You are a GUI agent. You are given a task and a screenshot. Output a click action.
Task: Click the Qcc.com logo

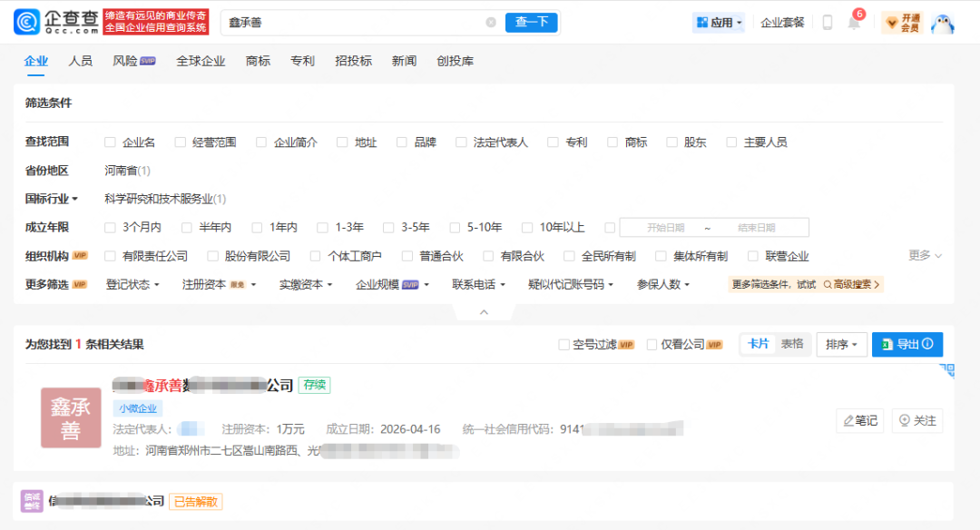coord(55,22)
